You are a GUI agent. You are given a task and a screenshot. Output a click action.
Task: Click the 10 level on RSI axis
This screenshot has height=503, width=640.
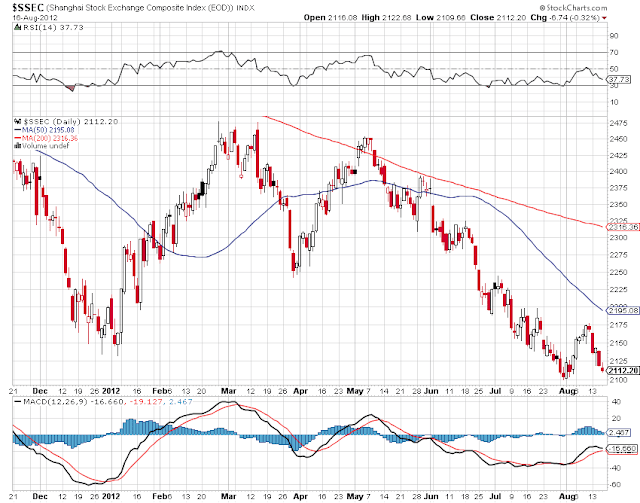pos(614,102)
